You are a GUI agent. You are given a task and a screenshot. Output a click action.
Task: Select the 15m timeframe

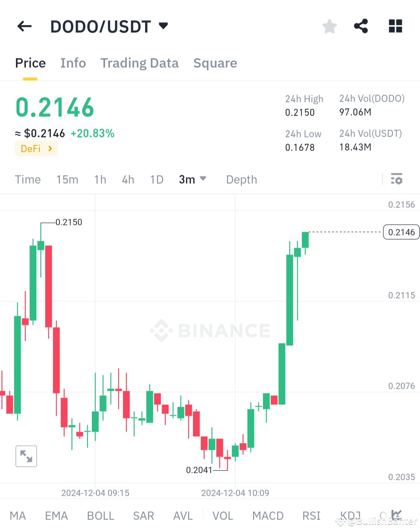pyautogui.click(x=67, y=179)
